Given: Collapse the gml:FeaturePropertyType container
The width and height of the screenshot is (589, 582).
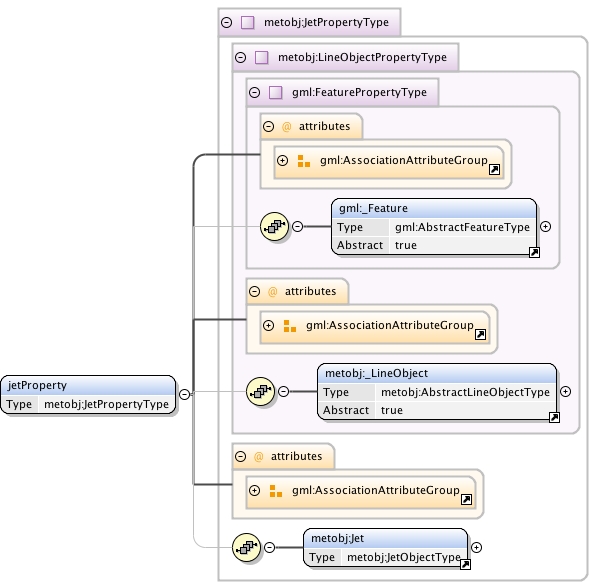Looking at the screenshot, I should [254, 92].
